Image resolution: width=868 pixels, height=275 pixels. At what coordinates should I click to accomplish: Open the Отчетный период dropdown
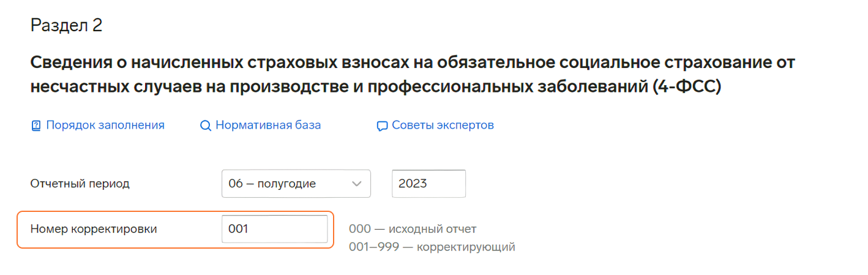296,184
